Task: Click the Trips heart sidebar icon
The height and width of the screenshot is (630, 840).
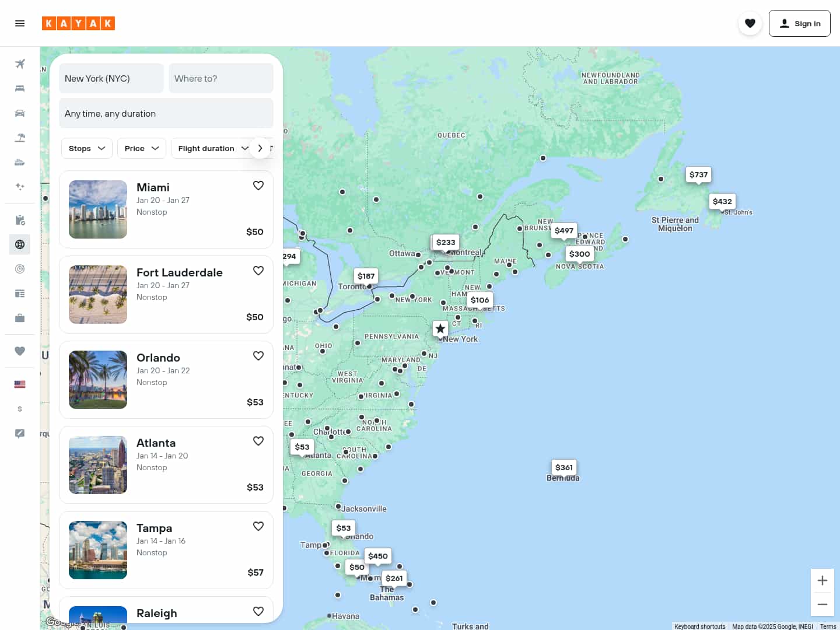Action: pos(20,351)
